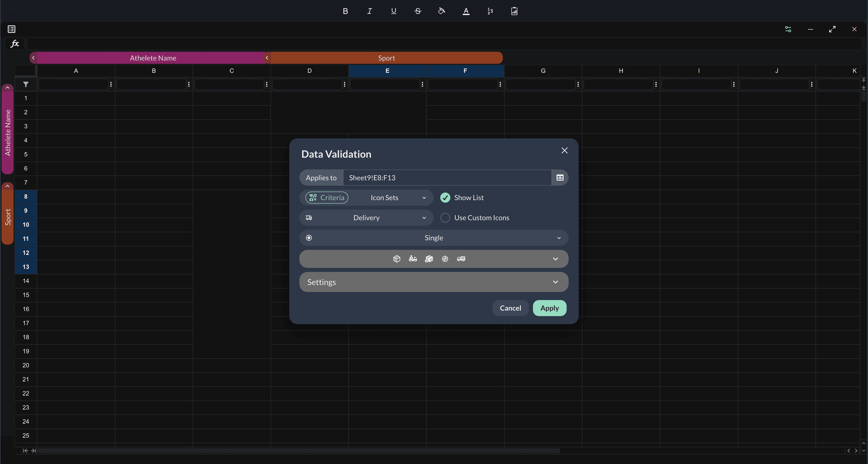868x464 pixels.
Task: Toggle italic formatting
Action: point(369,11)
